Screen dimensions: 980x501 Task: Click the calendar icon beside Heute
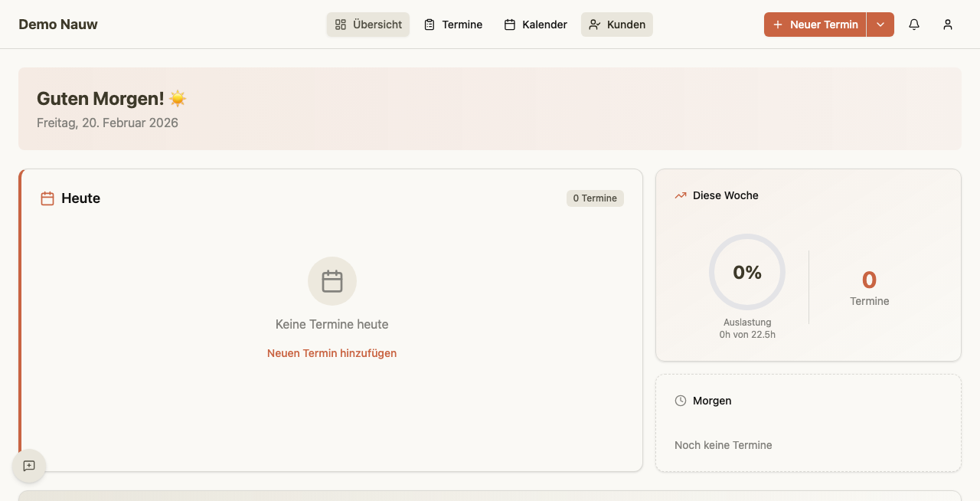coord(47,198)
